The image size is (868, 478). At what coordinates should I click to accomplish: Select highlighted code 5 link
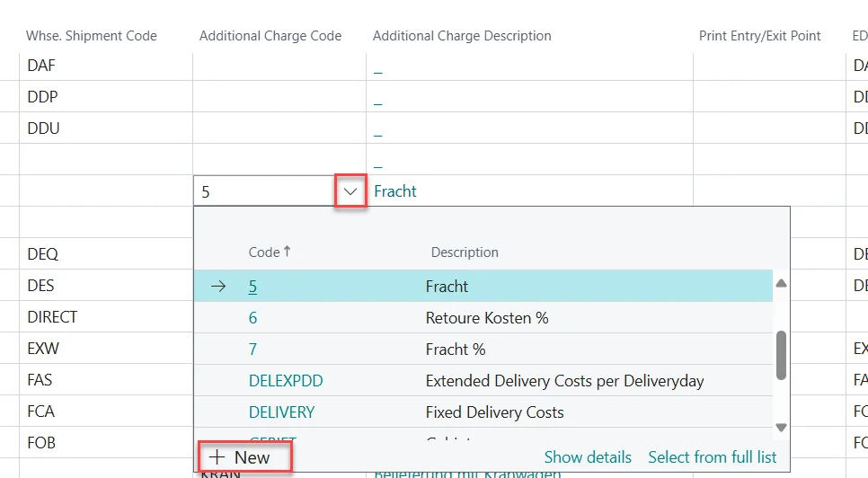(x=252, y=287)
